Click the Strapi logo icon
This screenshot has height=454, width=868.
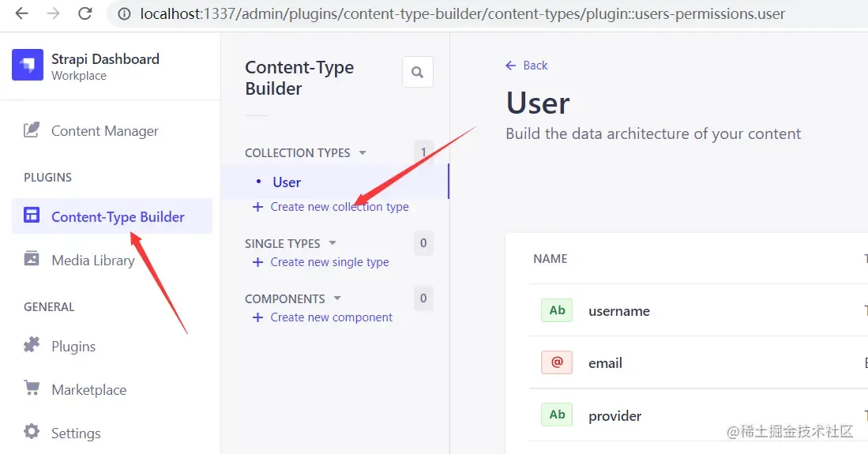28,65
